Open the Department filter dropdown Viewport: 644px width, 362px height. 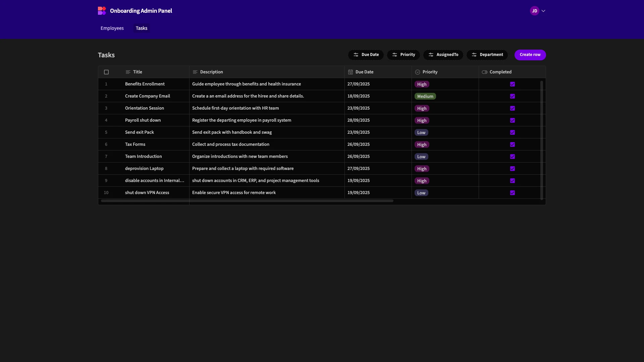coord(487,55)
